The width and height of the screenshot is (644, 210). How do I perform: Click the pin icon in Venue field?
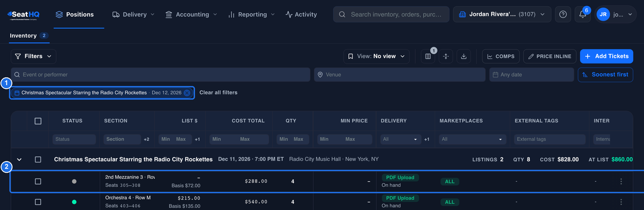point(320,75)
